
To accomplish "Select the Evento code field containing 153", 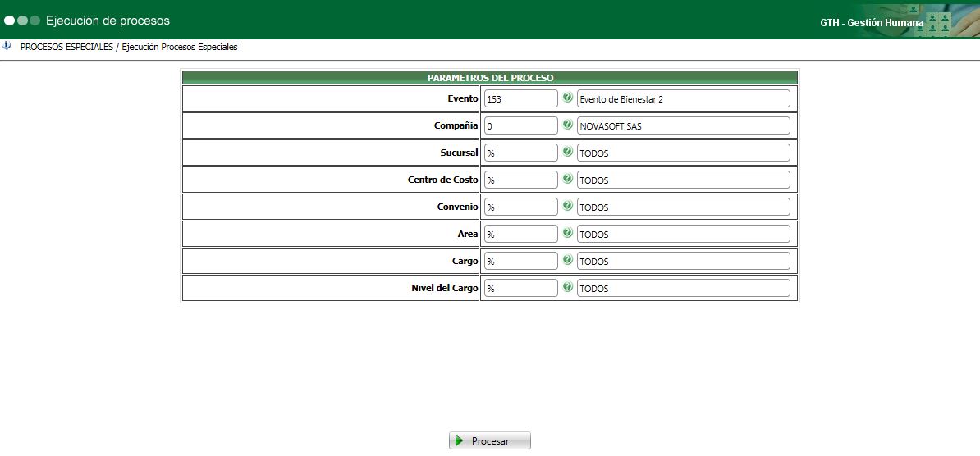I will pyautogui.click(x=520, y=98).
